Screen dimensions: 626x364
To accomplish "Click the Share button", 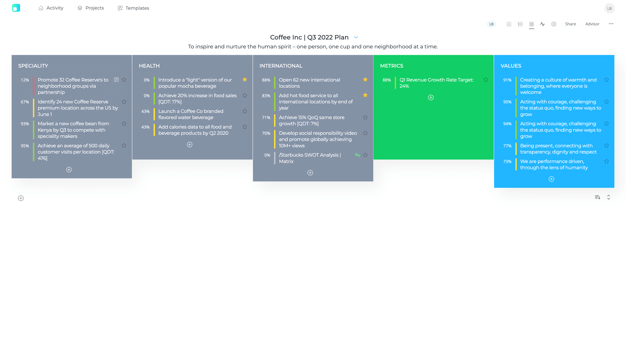I will (570, 24).
